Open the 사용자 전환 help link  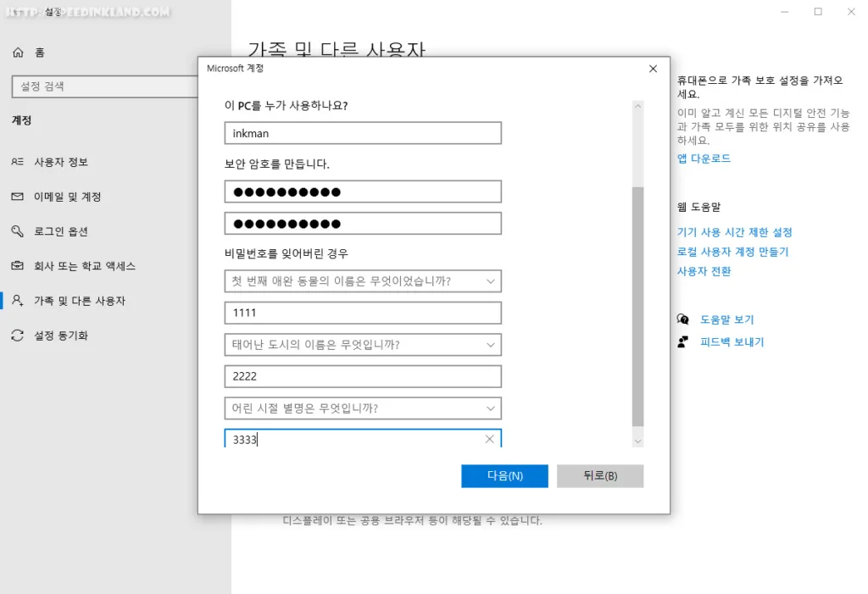[x=704, y=271]
